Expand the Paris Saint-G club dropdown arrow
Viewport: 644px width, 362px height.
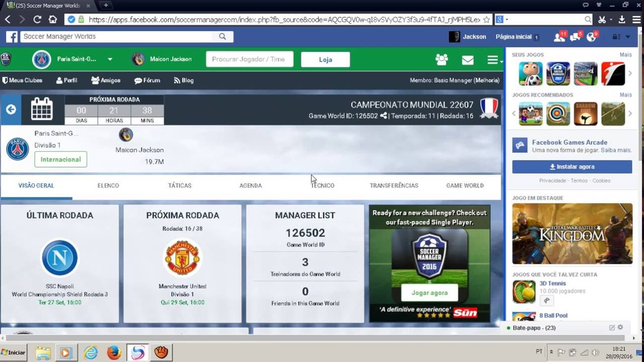click(x=110, y=59)
